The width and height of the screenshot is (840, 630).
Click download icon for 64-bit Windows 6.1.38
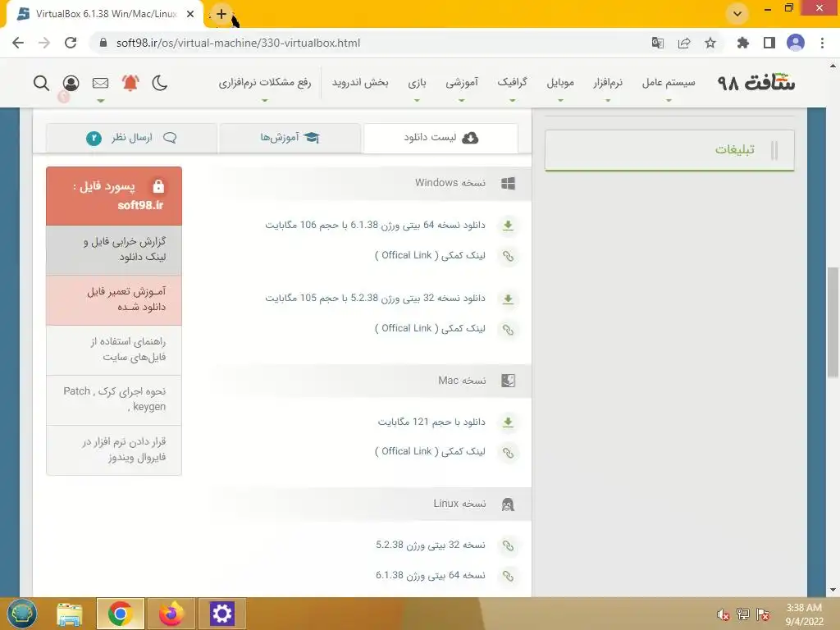pos(508,226)
